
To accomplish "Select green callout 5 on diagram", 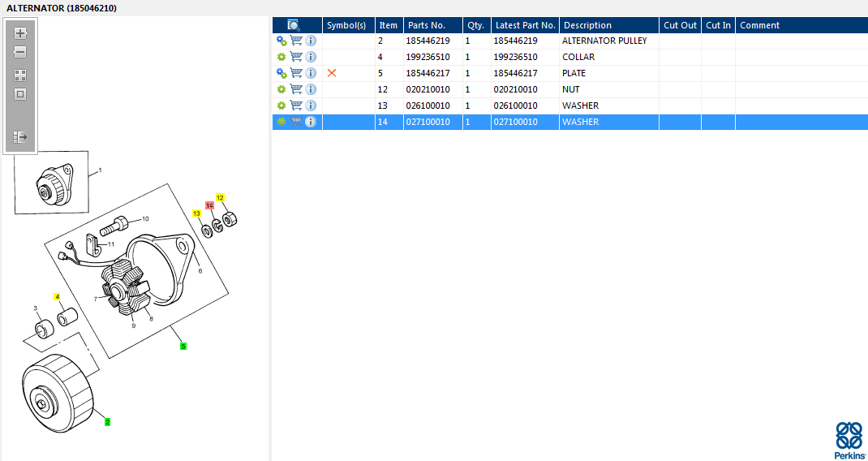I will pyautogui.click(x=183, y=346).
